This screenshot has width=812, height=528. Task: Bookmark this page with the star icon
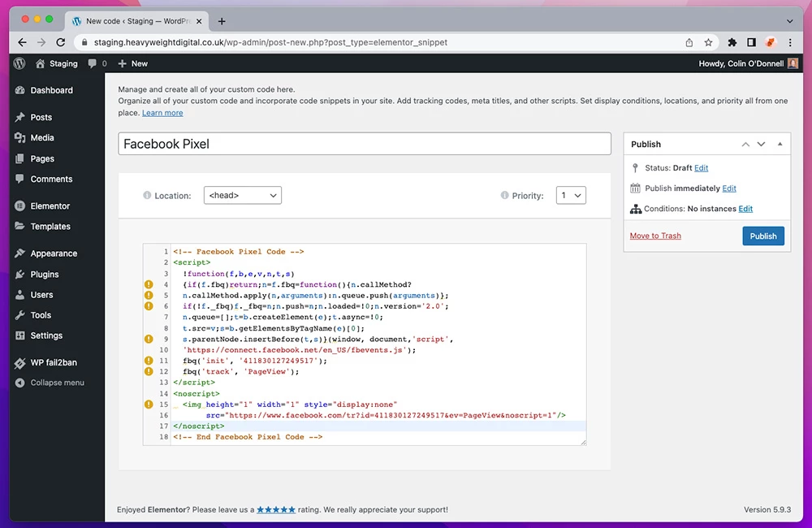tap(708, 42)
